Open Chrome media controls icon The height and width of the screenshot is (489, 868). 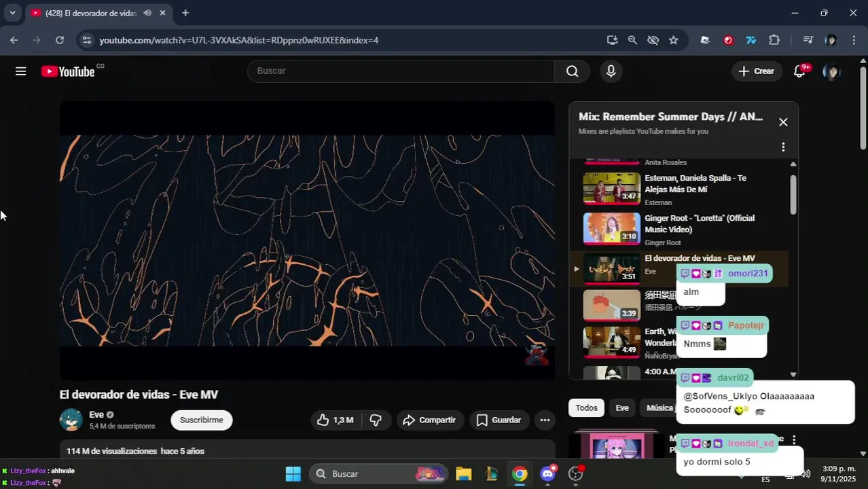coord(808,40)
